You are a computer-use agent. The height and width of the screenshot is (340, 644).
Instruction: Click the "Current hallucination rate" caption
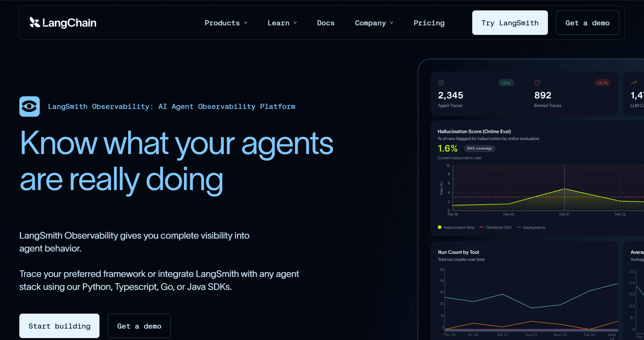(x=460, y=158)
